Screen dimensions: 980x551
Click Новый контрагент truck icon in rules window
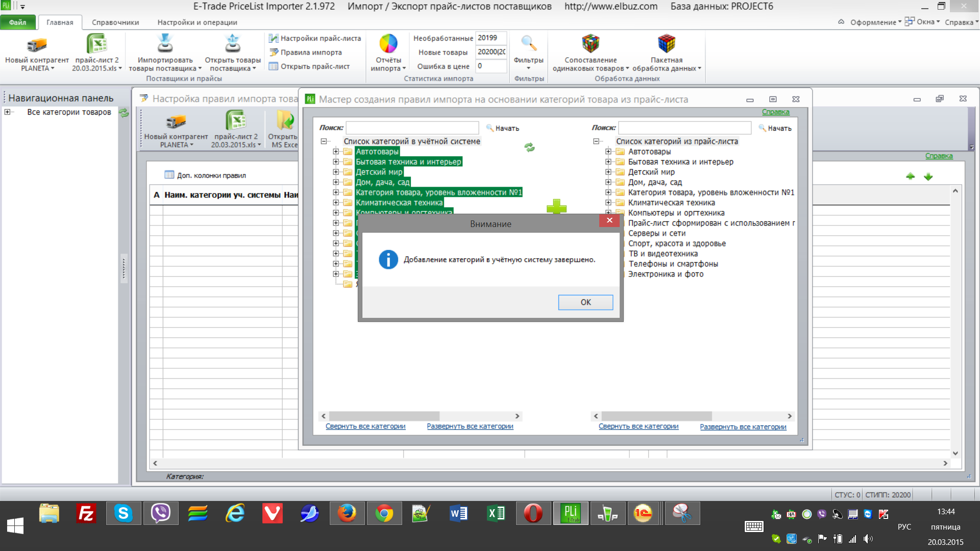click(176, 121)
